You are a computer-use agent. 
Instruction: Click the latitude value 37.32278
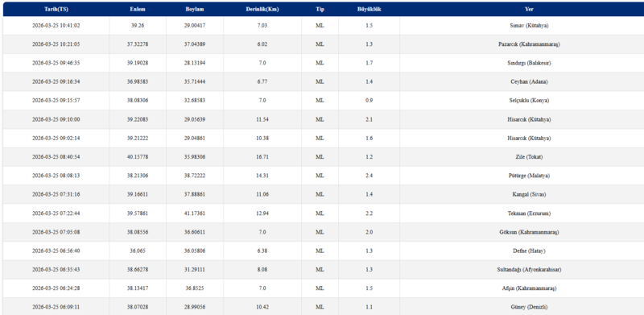(138, 44)
